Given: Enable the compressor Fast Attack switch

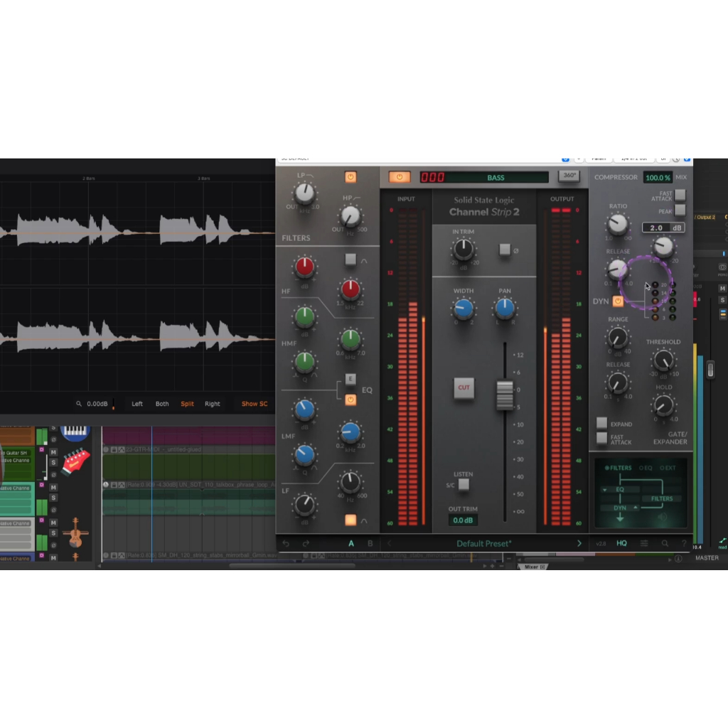Looking at the screenshot, I should click(x=680, y=195).
